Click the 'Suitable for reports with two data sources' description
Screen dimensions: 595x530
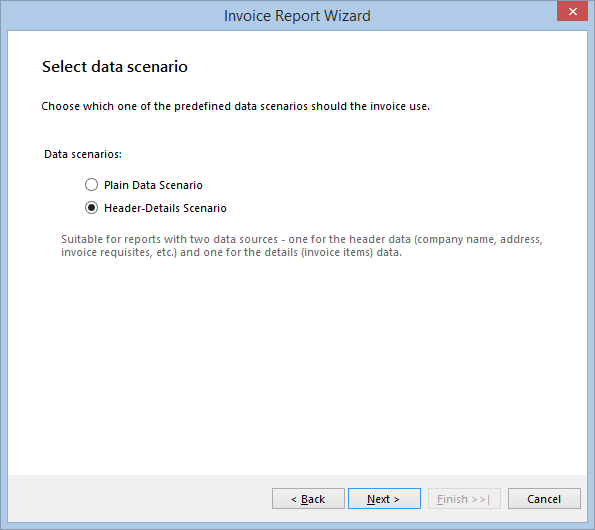point(302,245)
